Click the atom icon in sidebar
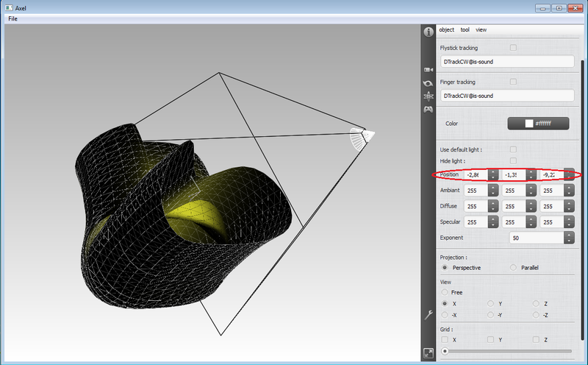This screenshot has height=365, width=588. click(x=429, y=96)
